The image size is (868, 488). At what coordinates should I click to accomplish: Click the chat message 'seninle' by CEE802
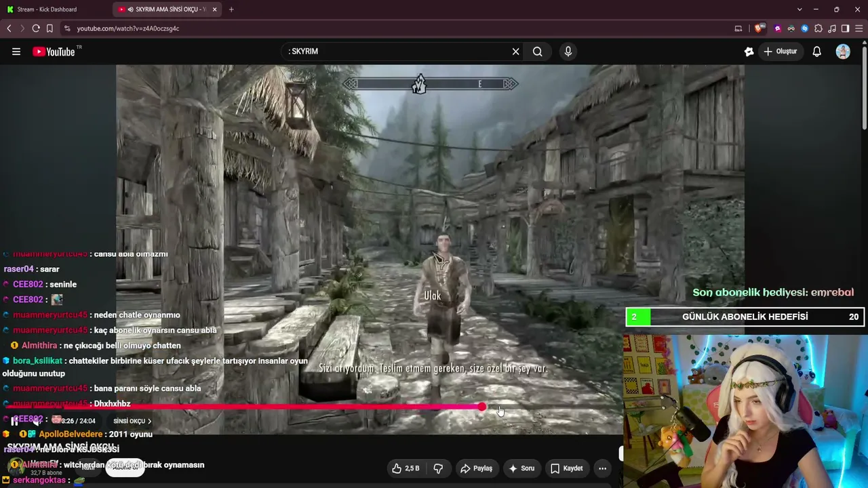(x=63, y=285)
